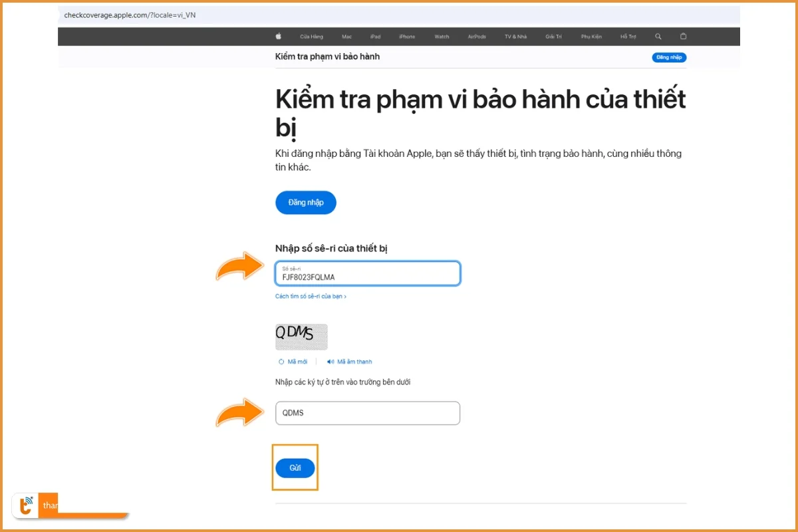The width and height of the screenshot is (798, 532).
Task: Open the Cách tìm số sê-ri link
Action: click(x=310, y=297)
